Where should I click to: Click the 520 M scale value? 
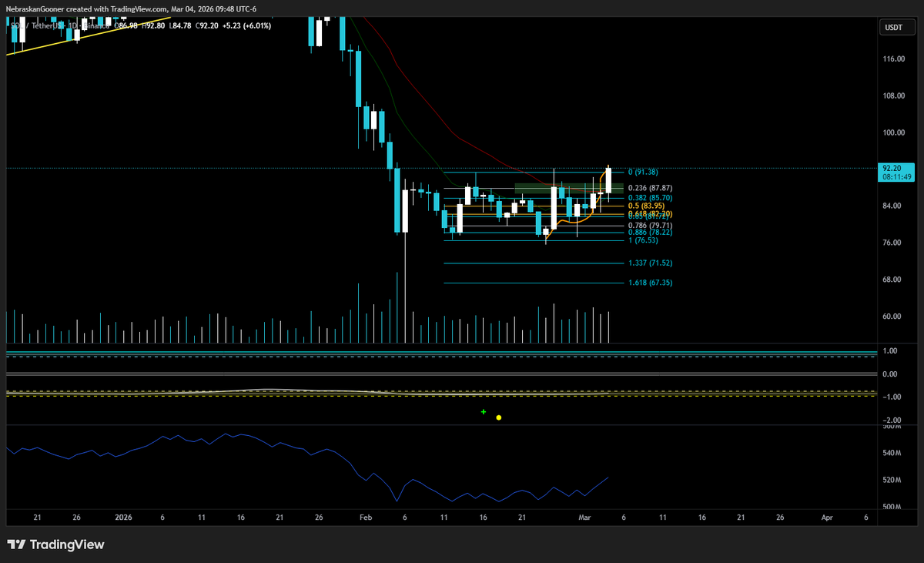point(893,480)
